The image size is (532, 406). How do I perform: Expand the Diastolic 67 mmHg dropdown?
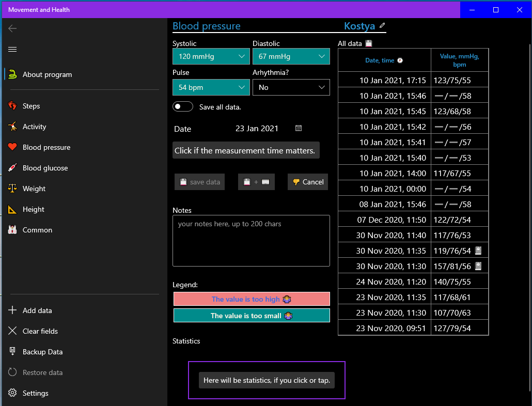click(291, 56)
